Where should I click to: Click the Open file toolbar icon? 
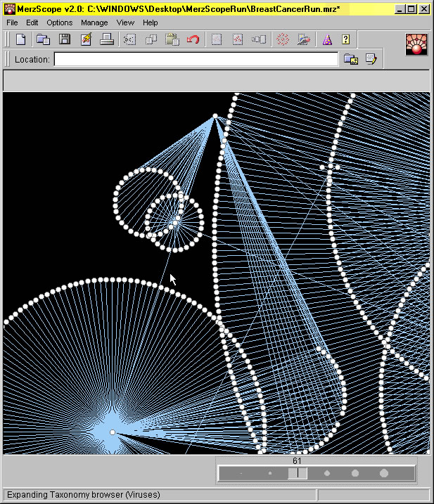(43, 40)
